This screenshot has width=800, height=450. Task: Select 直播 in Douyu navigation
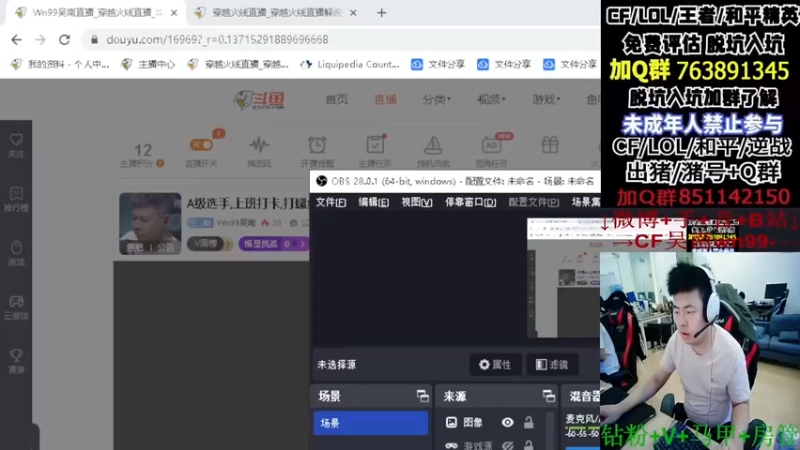[x=385, y=99]
